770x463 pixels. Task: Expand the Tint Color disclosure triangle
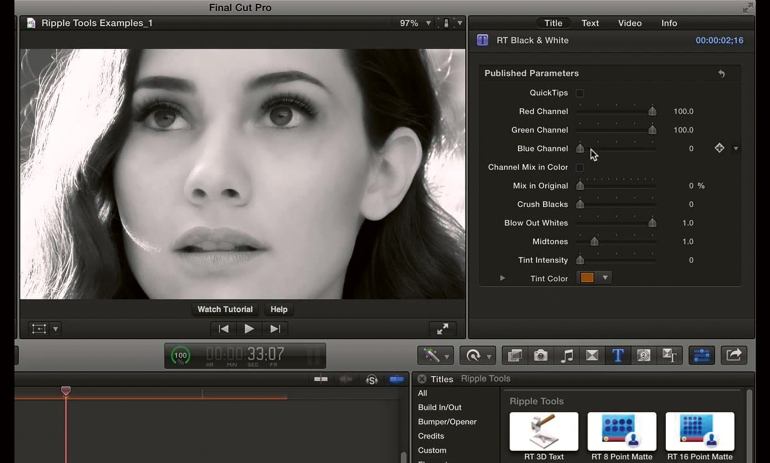[502, 278]
